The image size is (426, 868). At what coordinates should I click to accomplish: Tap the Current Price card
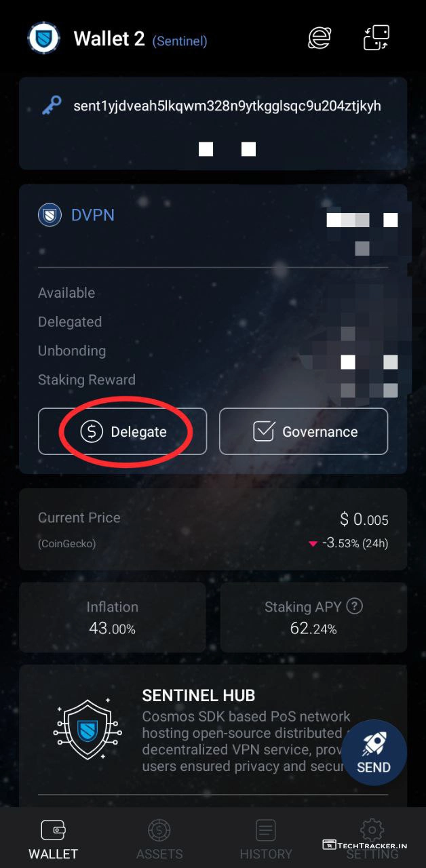[213, 529]
